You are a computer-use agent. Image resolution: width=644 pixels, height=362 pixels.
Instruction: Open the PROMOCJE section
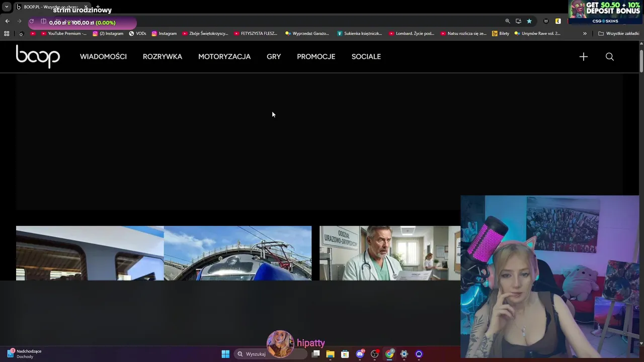tap(316, 56)
